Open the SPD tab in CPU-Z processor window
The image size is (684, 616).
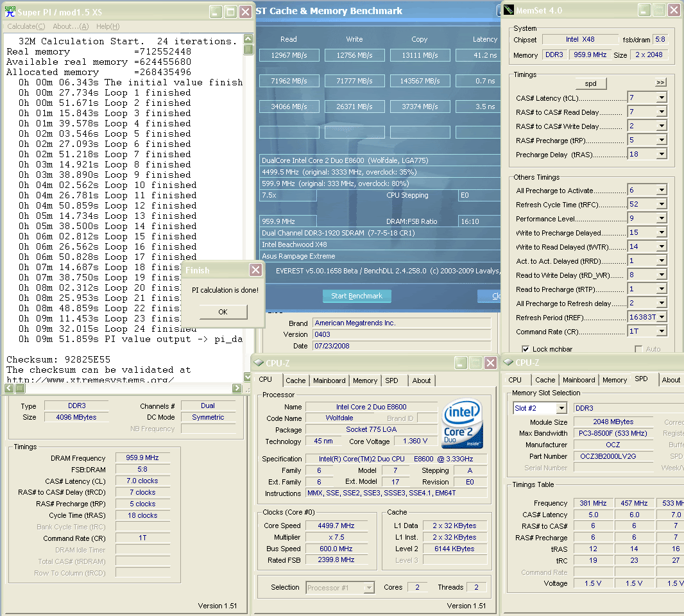[392, 381]
